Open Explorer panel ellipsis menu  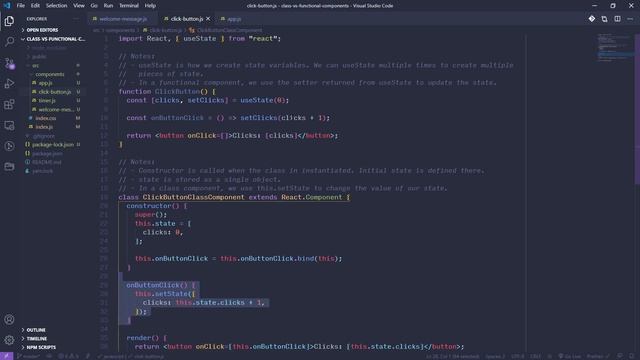[x=76, y=19]
